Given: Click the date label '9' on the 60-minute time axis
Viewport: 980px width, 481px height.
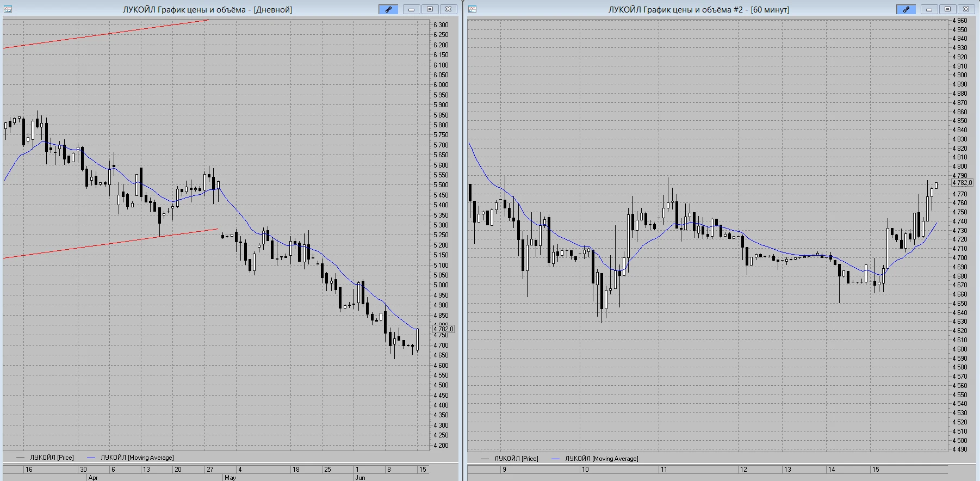Looking at the screenshot, I should point(504,469).
